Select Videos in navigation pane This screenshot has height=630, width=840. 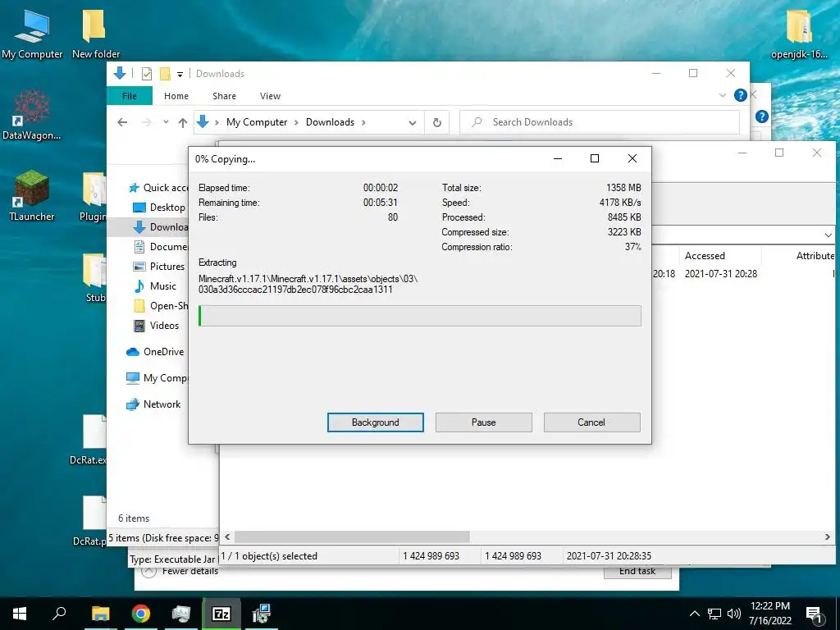pos(157,326)
